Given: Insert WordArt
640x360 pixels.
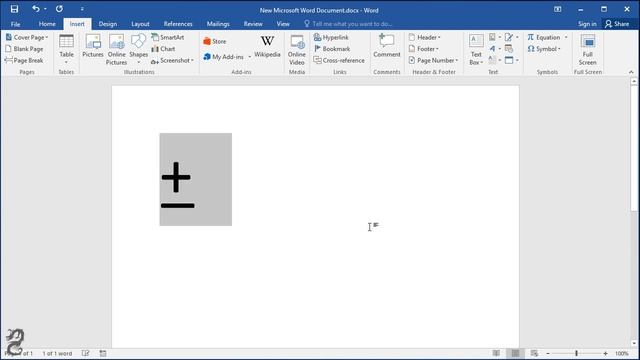Looking at the screenshot, I should (495, 49).
